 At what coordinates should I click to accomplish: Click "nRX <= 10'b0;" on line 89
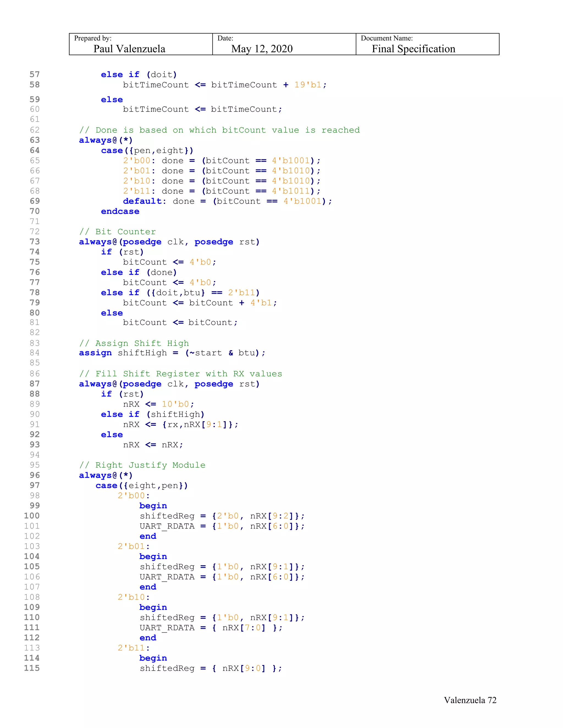coord(159,404)
